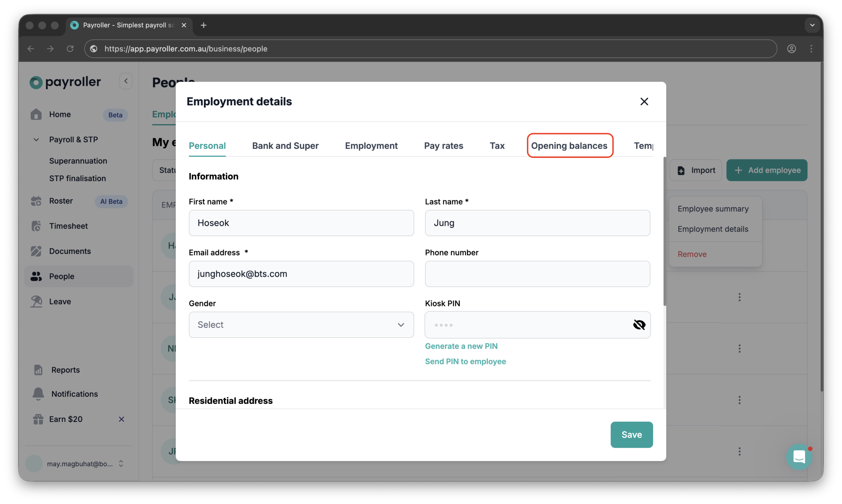842x504 pixels.
Task: Open Notifications
Action: click(x=74, y=394)
